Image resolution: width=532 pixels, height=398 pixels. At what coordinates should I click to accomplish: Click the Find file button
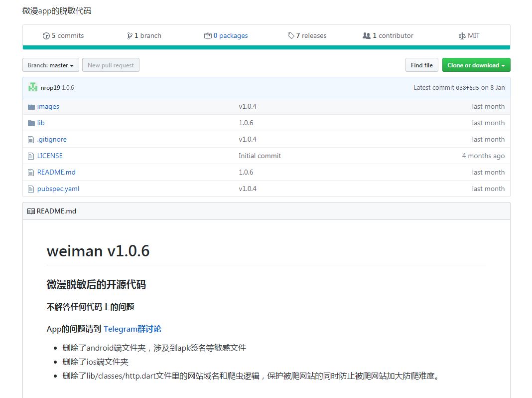point(422,65)
